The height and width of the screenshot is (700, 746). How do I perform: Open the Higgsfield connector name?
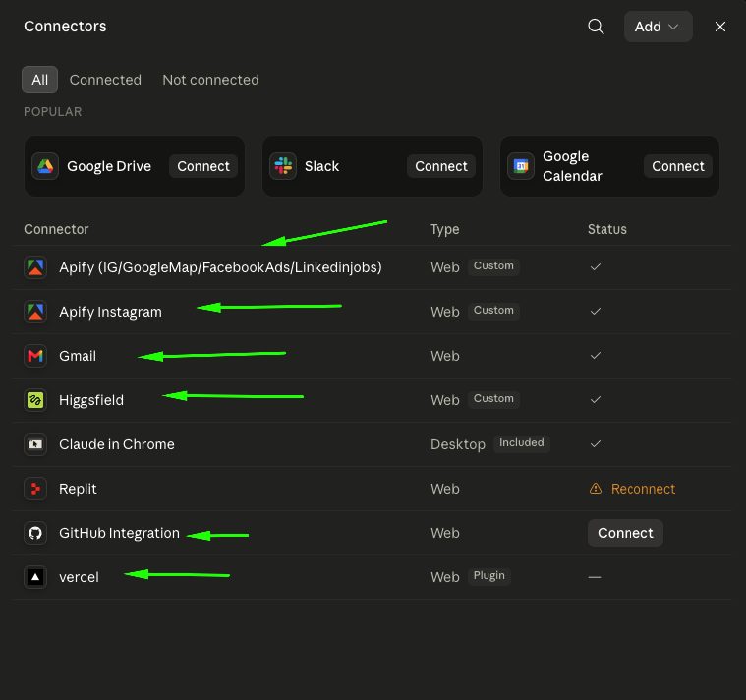91,400
